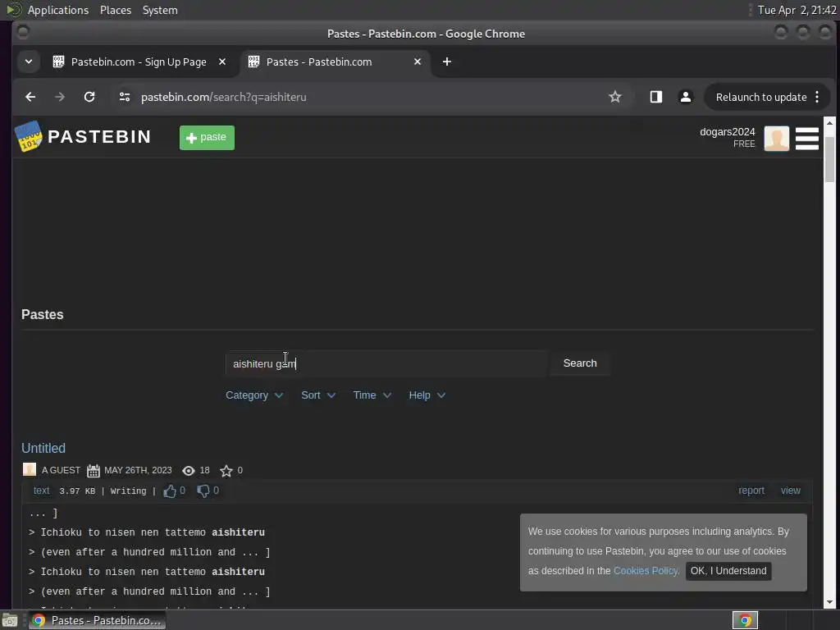
Task: Open the hamburger menu next to the avatar
Action: click(807, 138)
